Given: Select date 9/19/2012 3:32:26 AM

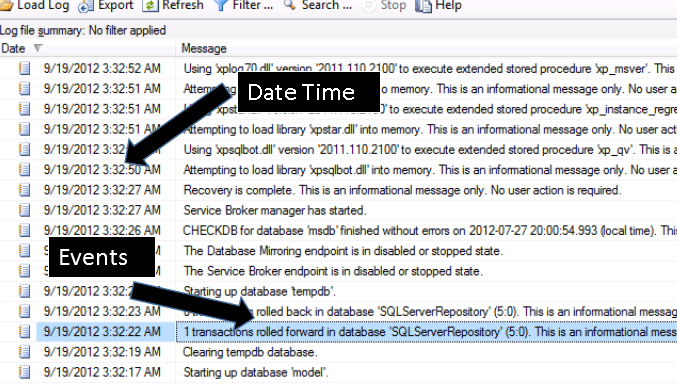Looking at the screenshot, I should (102, 230).
